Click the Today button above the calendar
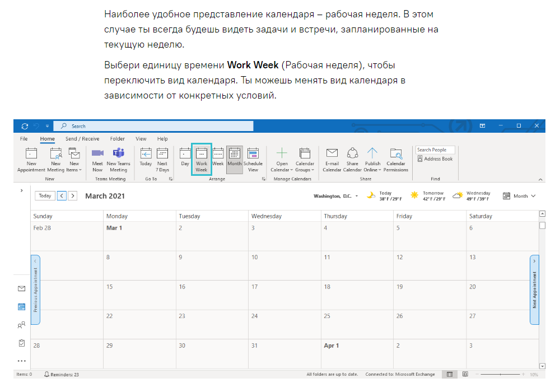 pos(45,196)
